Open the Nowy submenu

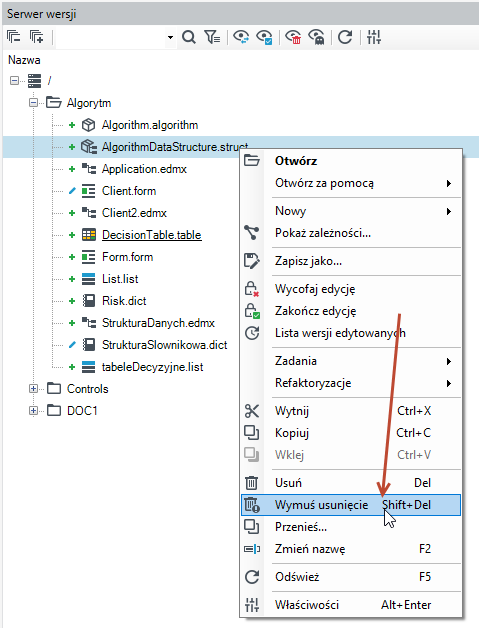tap(351, 211)
